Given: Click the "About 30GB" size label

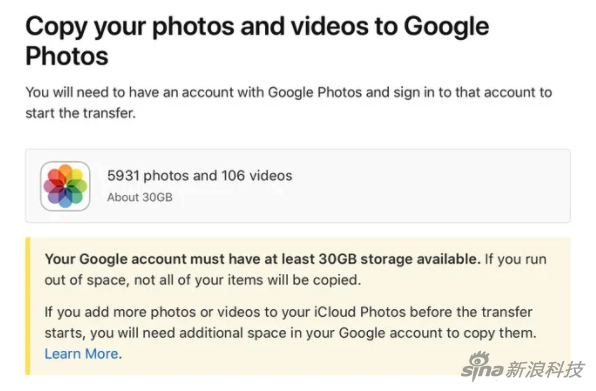Looking at the screenshot, I should [140, 197].
